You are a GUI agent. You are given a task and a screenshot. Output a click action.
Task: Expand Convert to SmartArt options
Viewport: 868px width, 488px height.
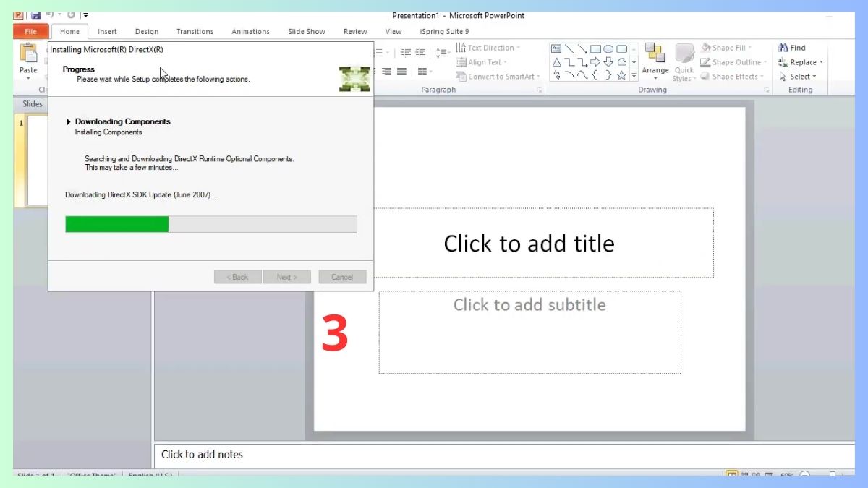click(x=498, y=77)
